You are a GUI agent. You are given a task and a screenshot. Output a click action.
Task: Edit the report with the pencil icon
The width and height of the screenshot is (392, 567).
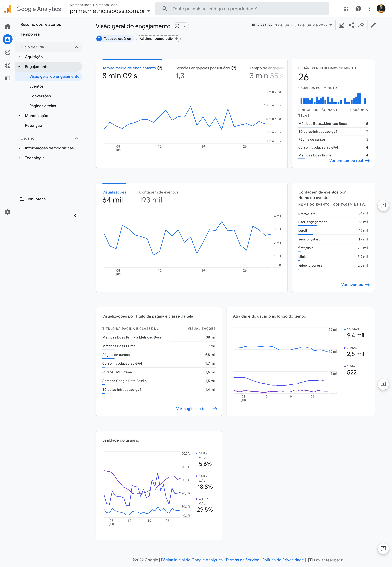pyautogui.click(x=373, y=25)
